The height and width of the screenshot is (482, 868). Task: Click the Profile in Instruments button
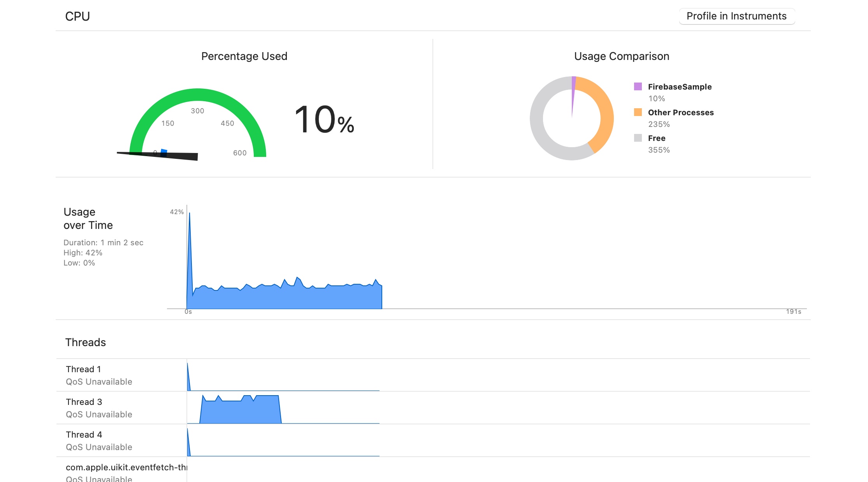(736, 16)
